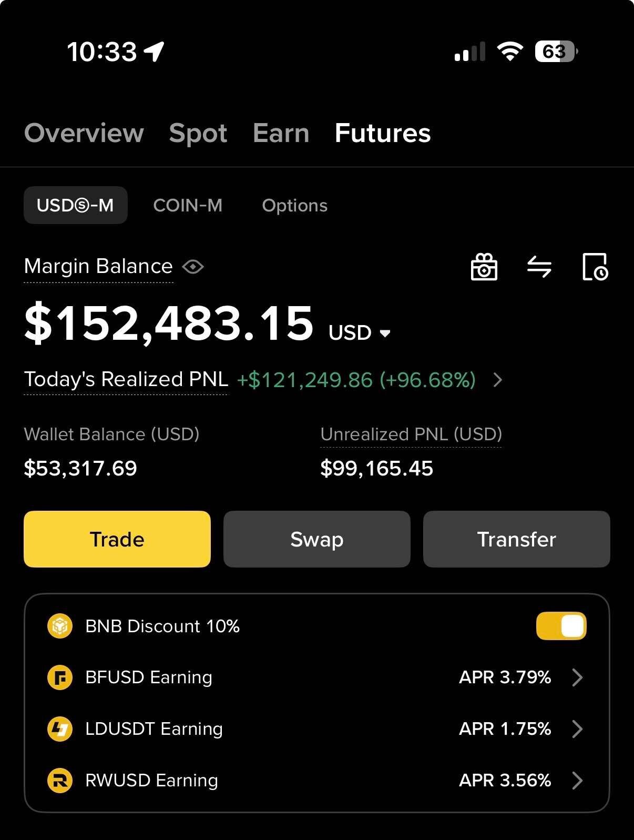The image size is (634, 840).
Task: Tap the Unrealized PNL (USD) label
Action: click(411, 434)
